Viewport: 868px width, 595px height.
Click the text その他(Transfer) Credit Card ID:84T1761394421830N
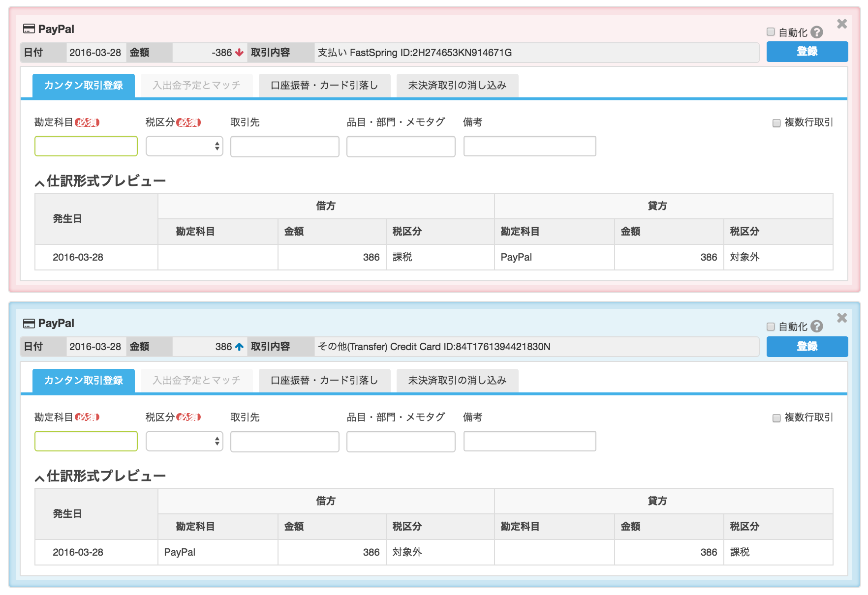(x=434, y=347)
